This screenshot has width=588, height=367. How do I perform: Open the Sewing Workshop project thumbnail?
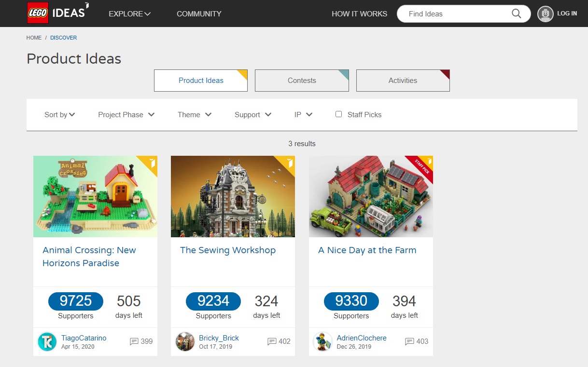(x=233, y=196)
